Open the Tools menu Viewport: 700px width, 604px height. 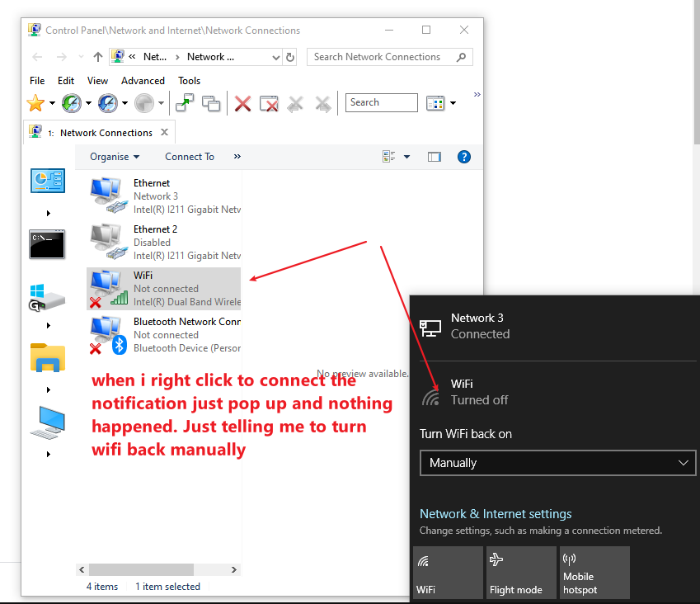(x=190, y=81)
